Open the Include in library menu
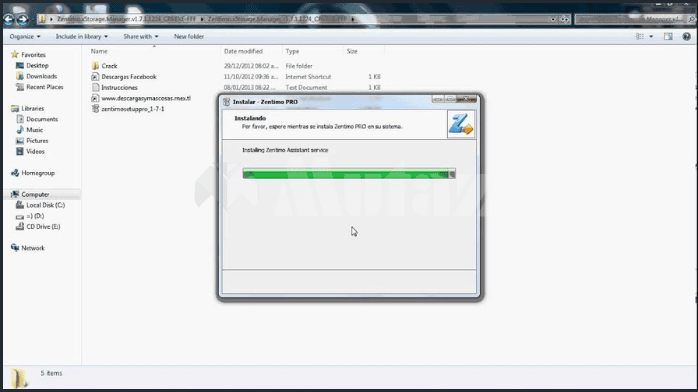The height and width of the screenshot is (392, 698). 81,36
